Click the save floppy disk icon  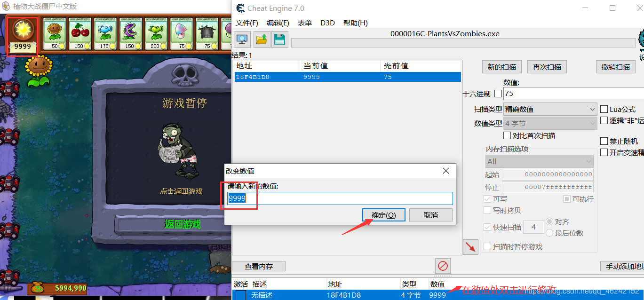coord(280,39)
